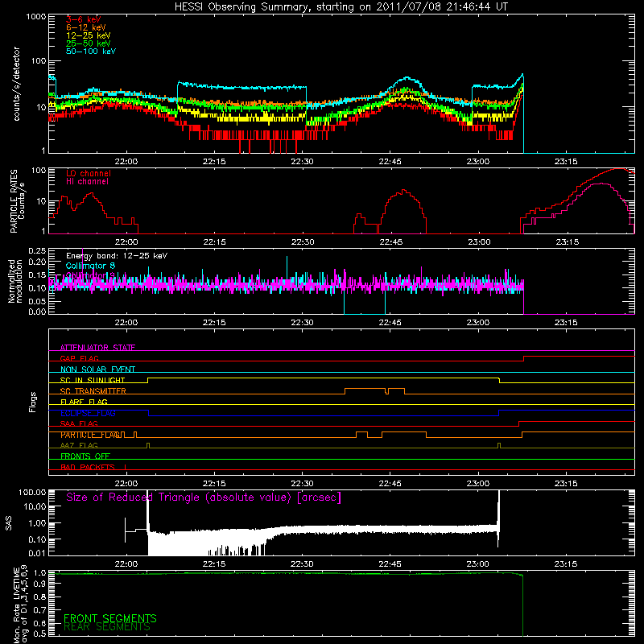Click the "ATTENUATOR STATE" flag label
The height and width of the screenshot is (644, 644).
97,348
